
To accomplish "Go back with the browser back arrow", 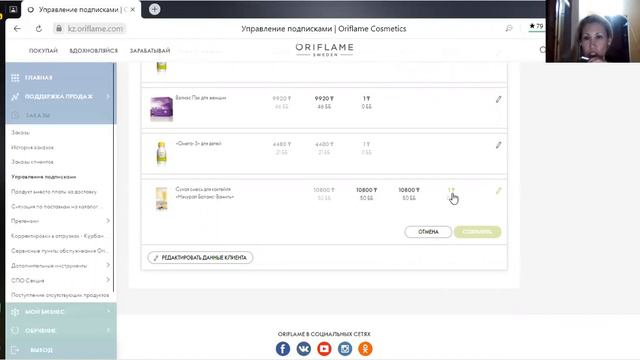I will coord(17,29).
